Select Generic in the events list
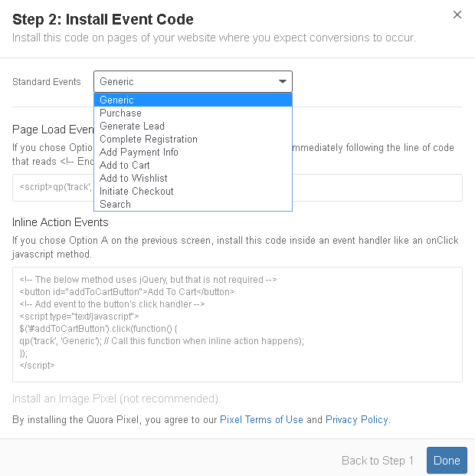 coord(193,100)
